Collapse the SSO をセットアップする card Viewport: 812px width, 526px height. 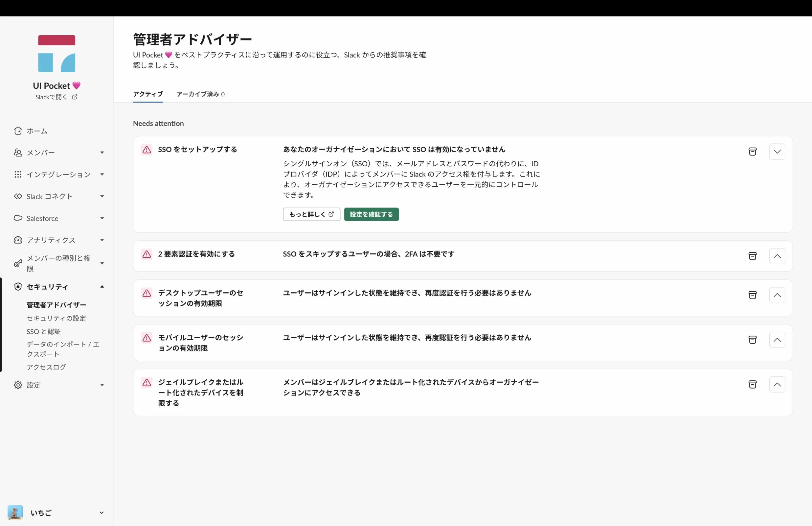(777, 152)
